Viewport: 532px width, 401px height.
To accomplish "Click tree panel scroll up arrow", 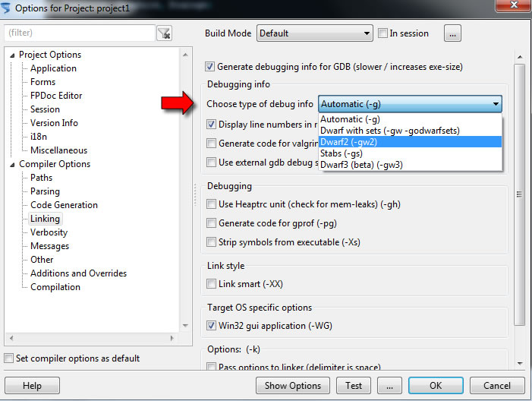I will click(x=185, y=55).
